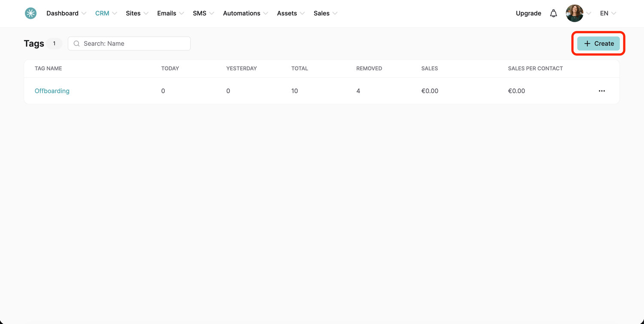Open the Assets menu

pyautogui.click(x=291, y=13)
